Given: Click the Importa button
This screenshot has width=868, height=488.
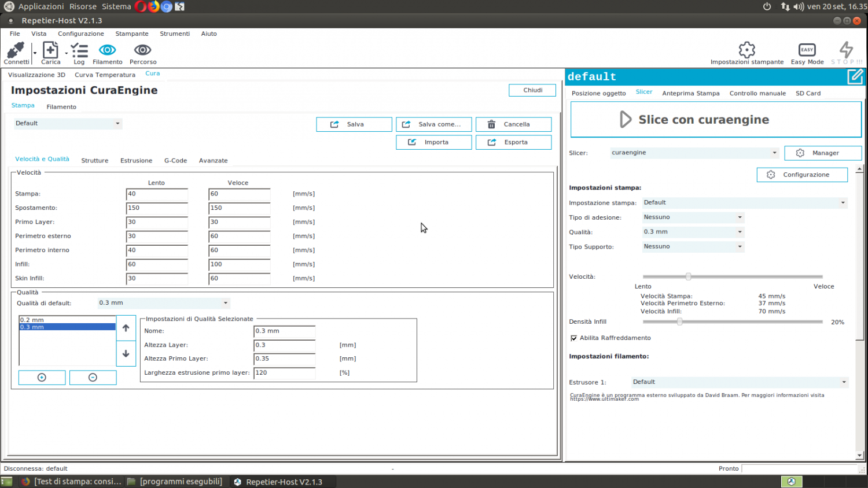Looking at the screenshot, I should point(434,142).
